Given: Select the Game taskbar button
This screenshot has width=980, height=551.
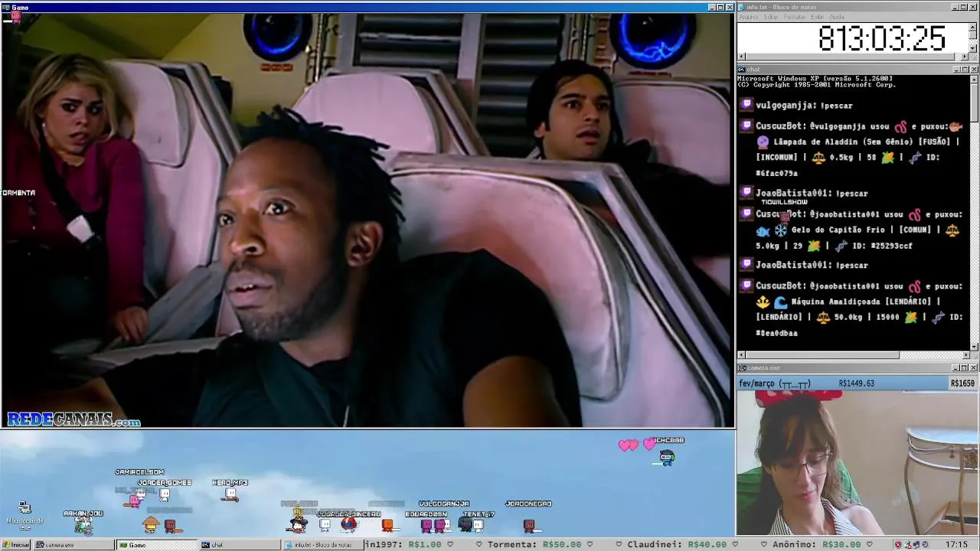Looking at the screenshot, I should (x=157, y=545).
